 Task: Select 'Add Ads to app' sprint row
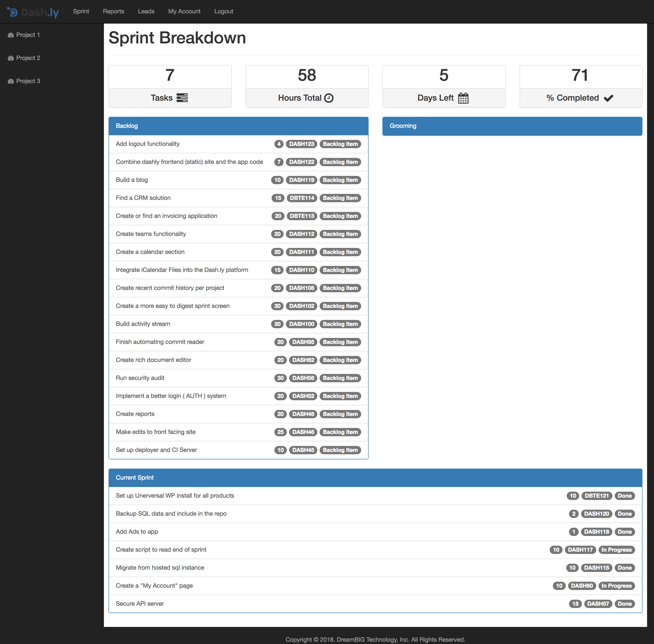click(375, 532)
